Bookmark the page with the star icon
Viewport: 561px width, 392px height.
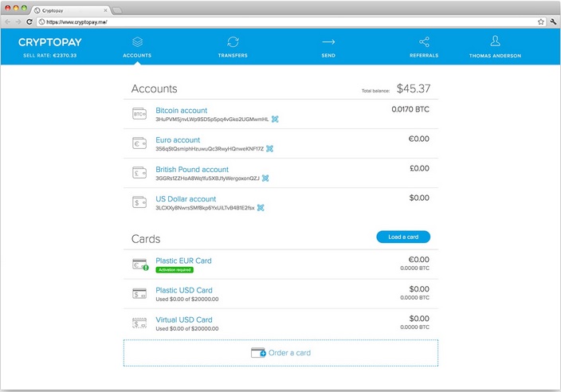pos(540,22)
